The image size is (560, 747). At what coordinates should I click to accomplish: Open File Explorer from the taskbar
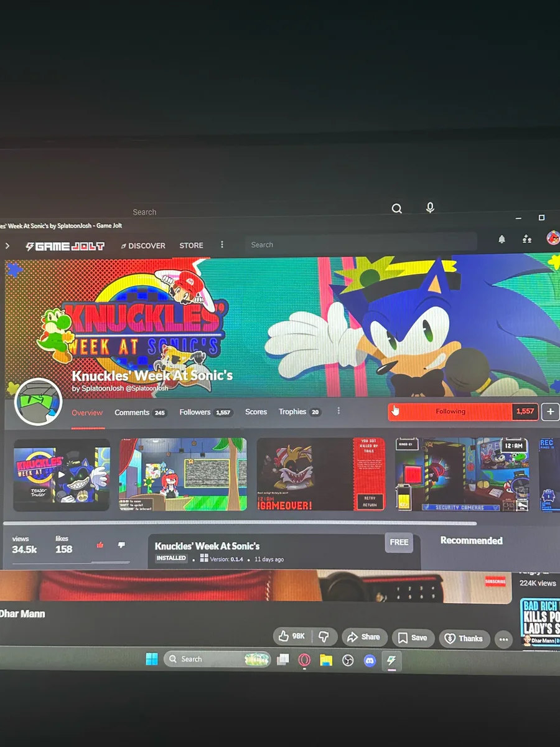coord(326,660)
